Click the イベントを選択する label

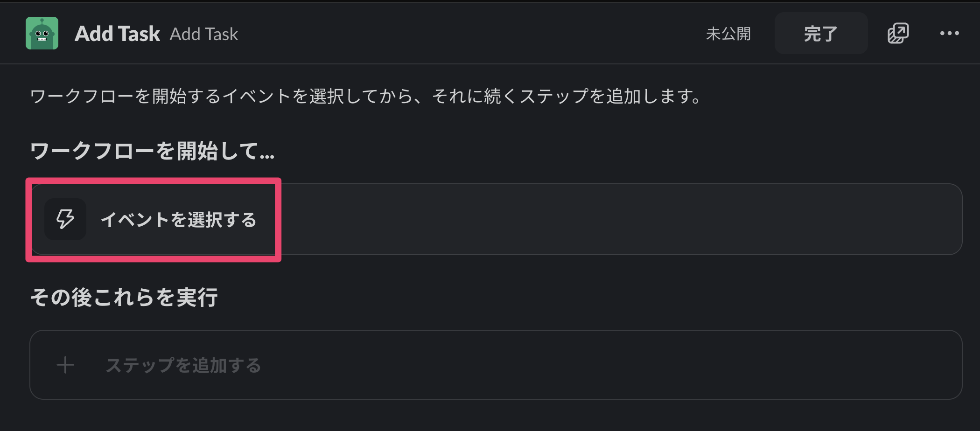(179, 220)
